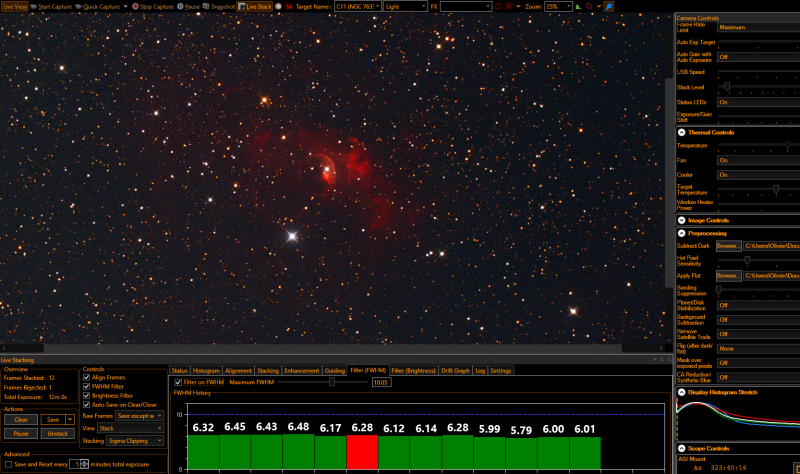The height and width of the screenshot is (474, 800).
Task: Click the minutes stepper spinner
Action: 84,464
